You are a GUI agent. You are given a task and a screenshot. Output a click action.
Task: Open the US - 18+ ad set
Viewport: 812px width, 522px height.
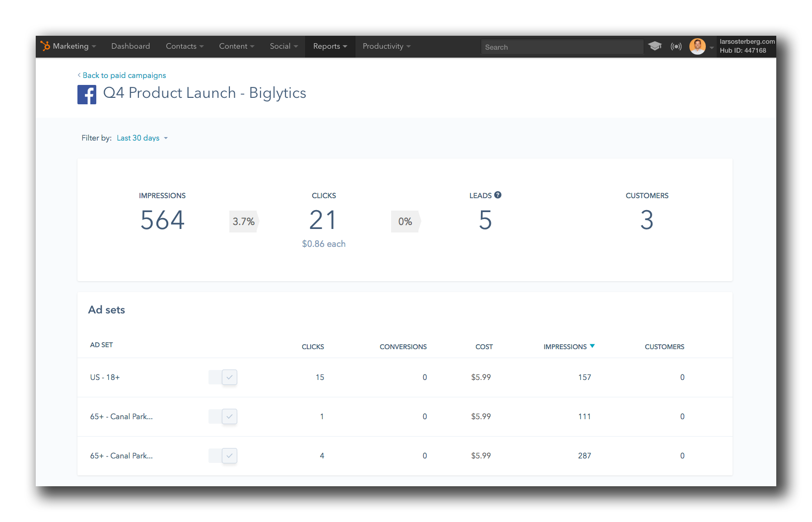(x=105, y=377)
